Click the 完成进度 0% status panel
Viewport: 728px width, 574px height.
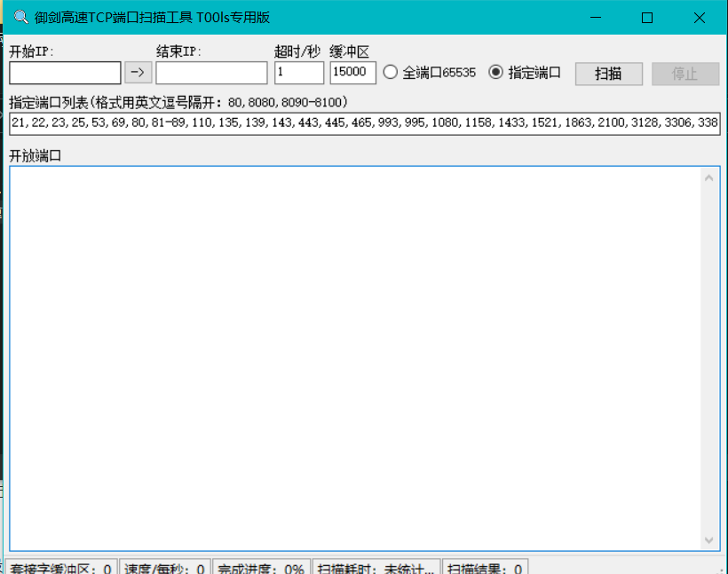[x=262, y=568]
